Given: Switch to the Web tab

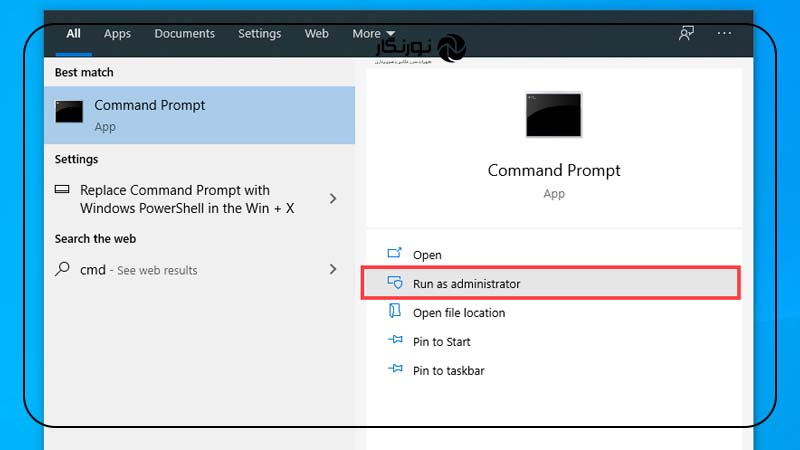Looking at the screenshot, I should [316, 34].
